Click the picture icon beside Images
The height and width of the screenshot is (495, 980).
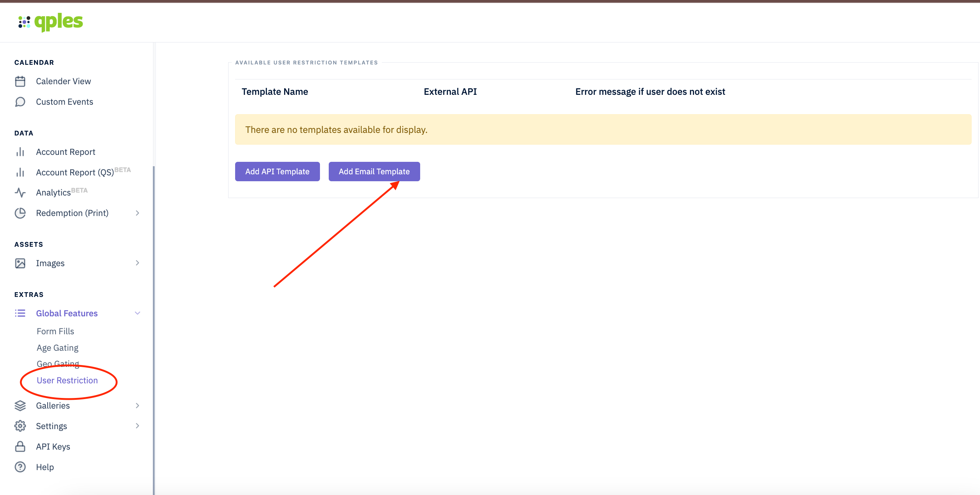point(20,263)
